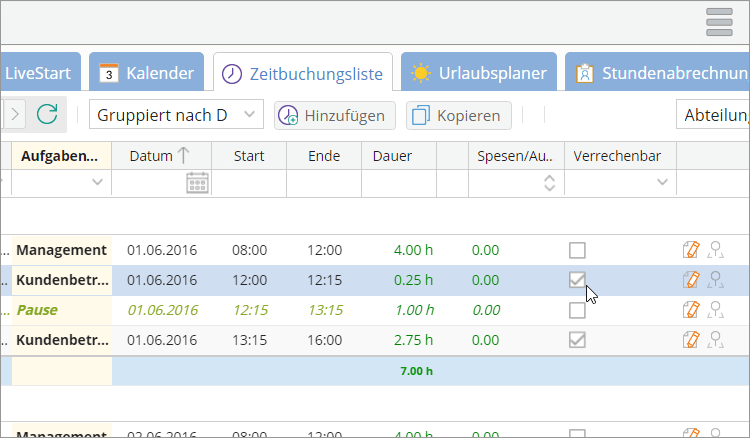Switch to the Kalender tab

tap(147, 73)
